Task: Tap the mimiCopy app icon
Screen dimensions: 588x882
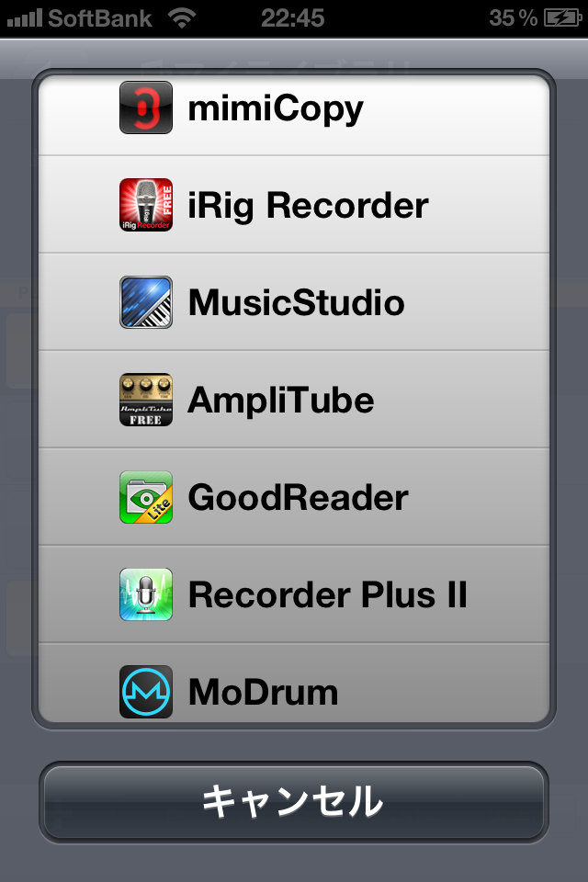Action: [x=146, y=107]
